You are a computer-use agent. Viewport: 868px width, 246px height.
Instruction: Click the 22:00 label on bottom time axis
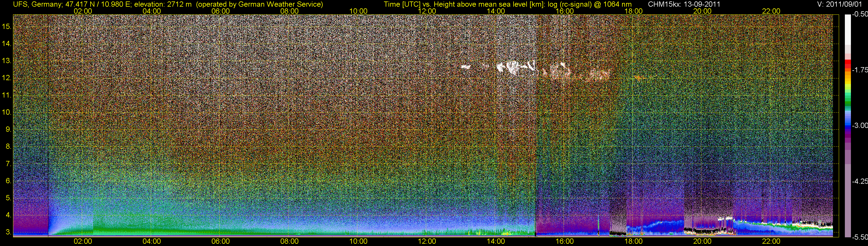point(771,241)
